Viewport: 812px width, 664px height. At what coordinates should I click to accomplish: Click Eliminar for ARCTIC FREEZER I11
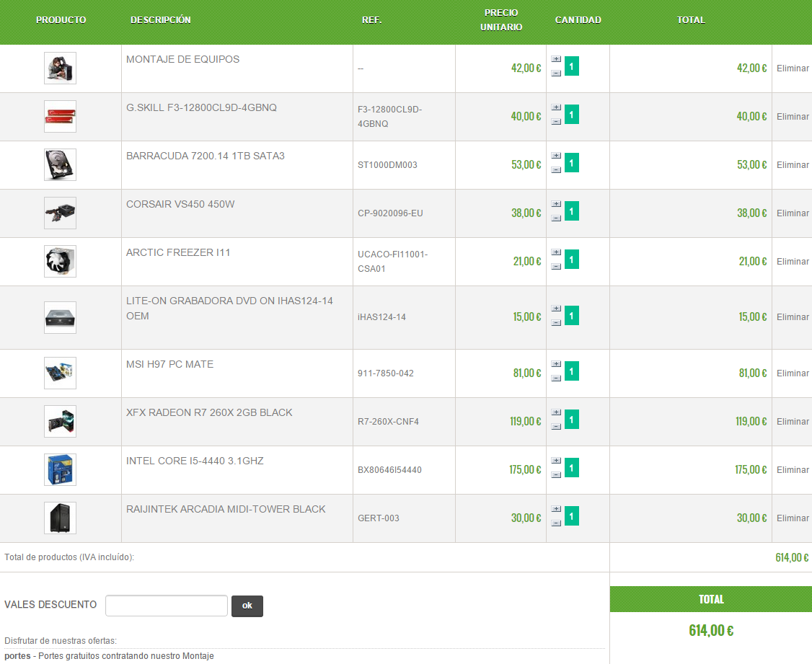pyautogui.click(x=793, y=262)
